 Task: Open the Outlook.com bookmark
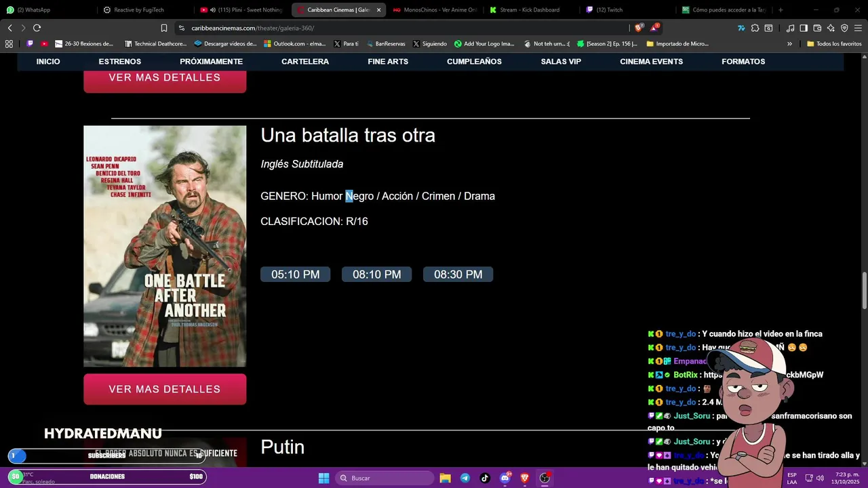[295, 43]
